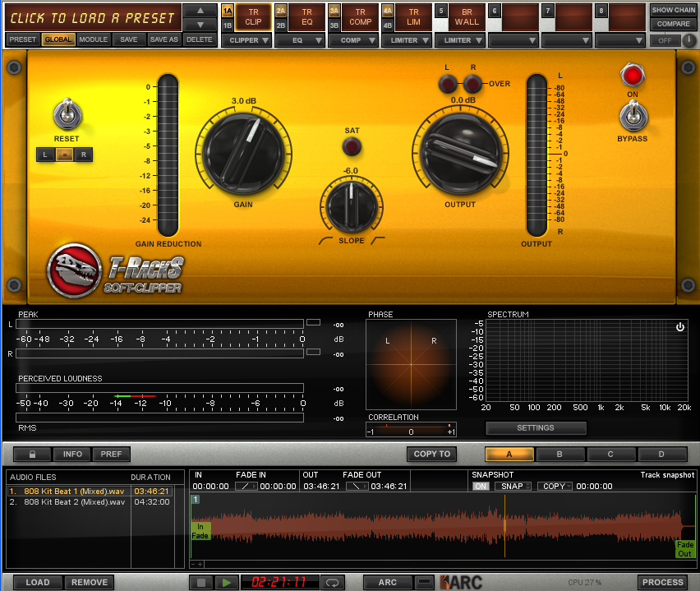Select the R channel button
The width and height of the screenshot is (700, 591).
84,155
